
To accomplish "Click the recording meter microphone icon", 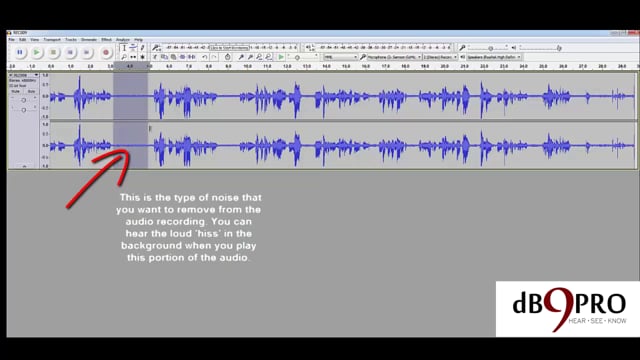I will pyautogui.click(x=155, y=48).
